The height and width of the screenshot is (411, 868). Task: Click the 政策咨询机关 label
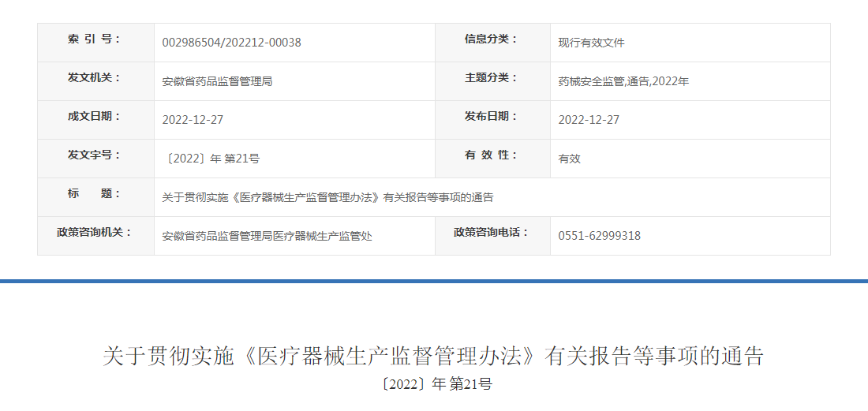click(94, 233)
